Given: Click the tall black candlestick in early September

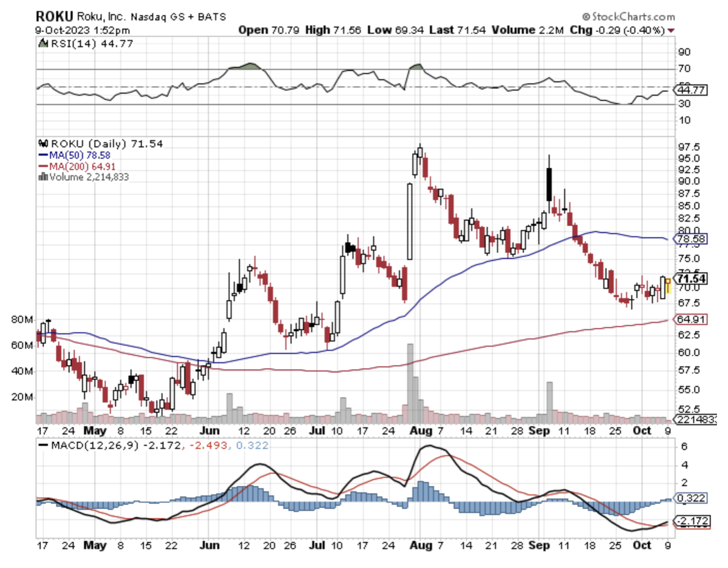Looking at the screenshot, I should (549, 184).
